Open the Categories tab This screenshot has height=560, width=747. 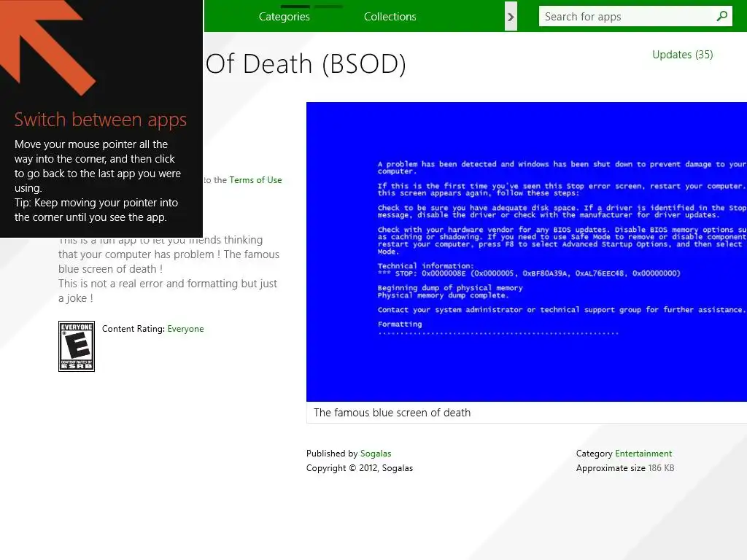284,17
